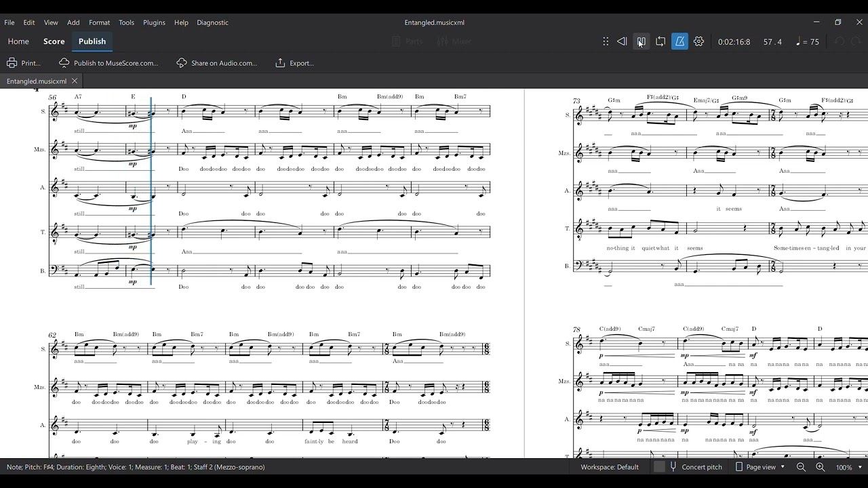This screenshot has width=868, height=488.
Task: Click the Parts button
Action: [408, 41]
